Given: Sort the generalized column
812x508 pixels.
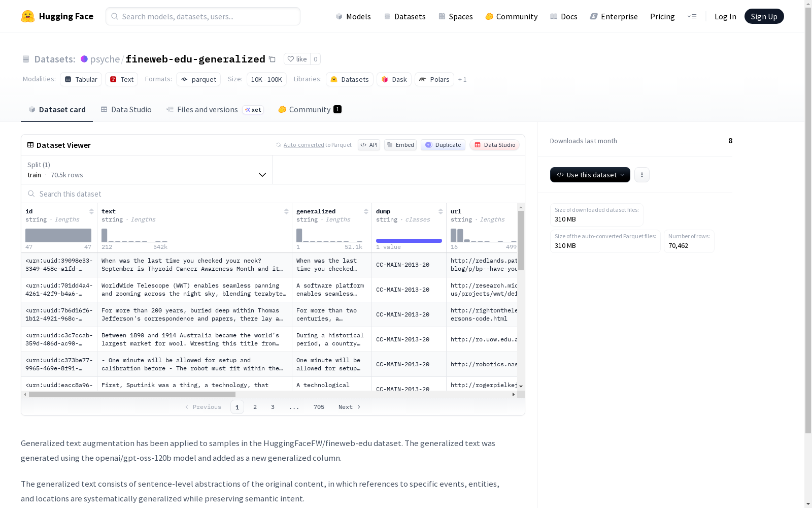Looking at the screenshot, I should point(366,211).
